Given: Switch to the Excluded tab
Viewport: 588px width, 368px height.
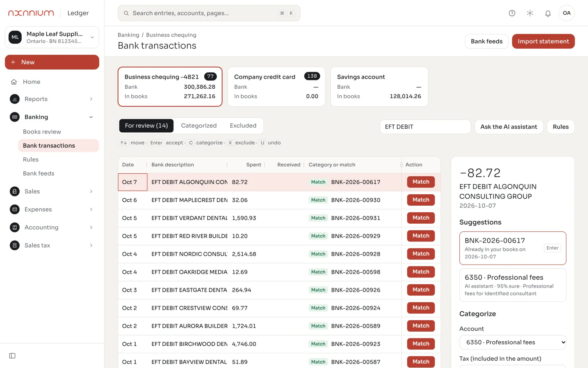Looking at the screenshot, I should pos(243,126).
